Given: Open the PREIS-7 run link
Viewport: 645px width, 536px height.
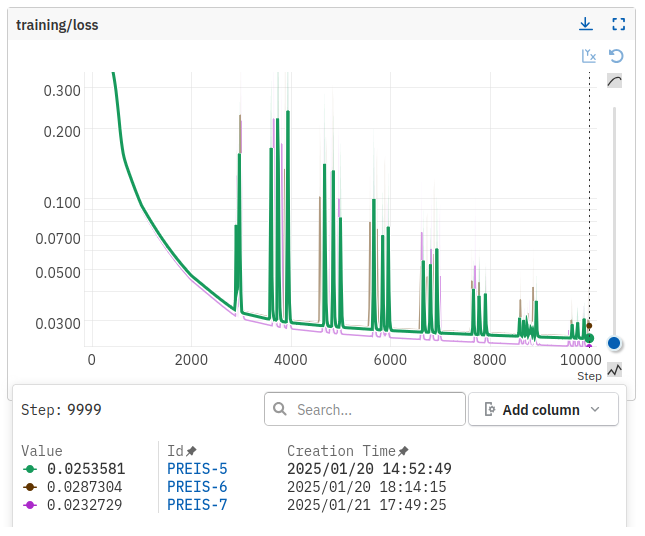Looking at the screenshot, I should tap(197, 504).
